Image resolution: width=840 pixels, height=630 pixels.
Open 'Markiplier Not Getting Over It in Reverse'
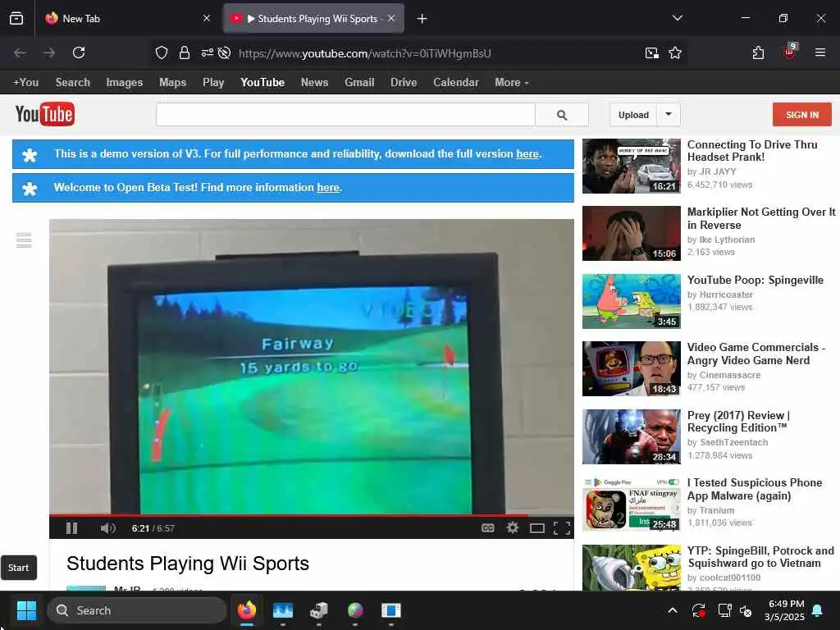point(761,218)
